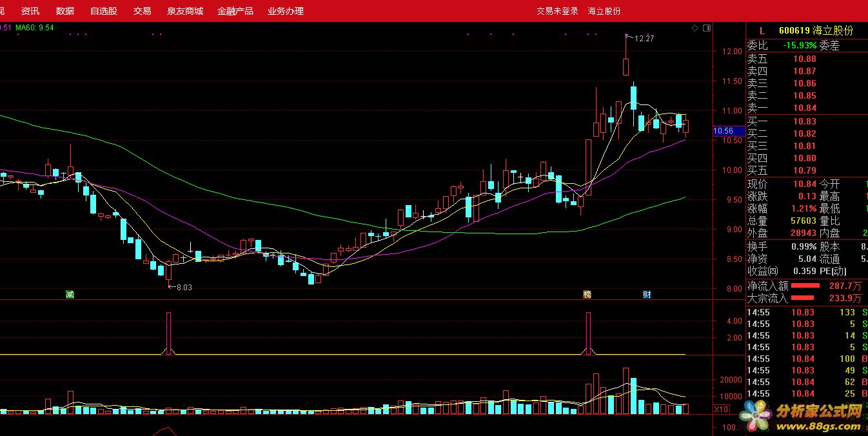This screenshot has height=436, width=868.
Task: Click the 20000 volume axis label
Action: click(731, 380)
